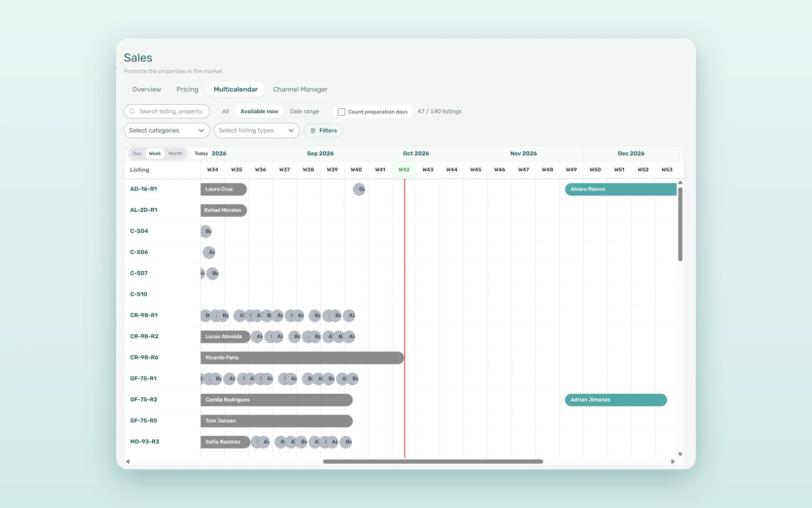Open the Overview tab

(x=147, y=89)
